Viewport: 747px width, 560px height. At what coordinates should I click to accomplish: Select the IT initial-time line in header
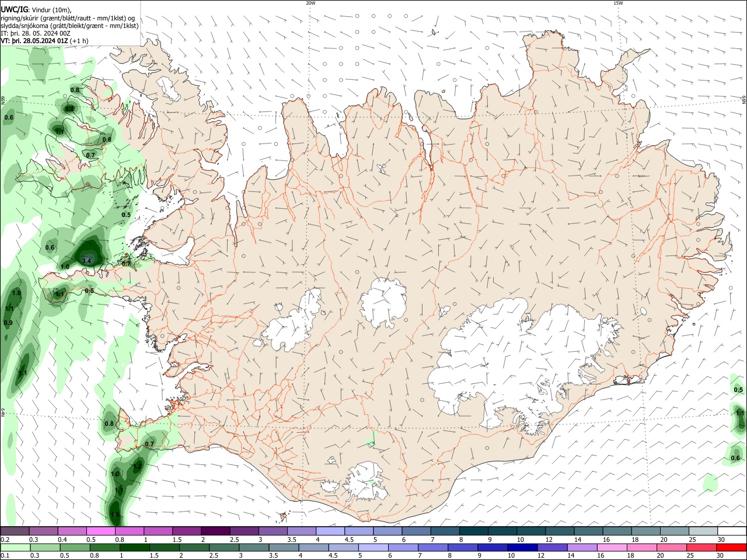pyautogui.click(x=36, y=33)
